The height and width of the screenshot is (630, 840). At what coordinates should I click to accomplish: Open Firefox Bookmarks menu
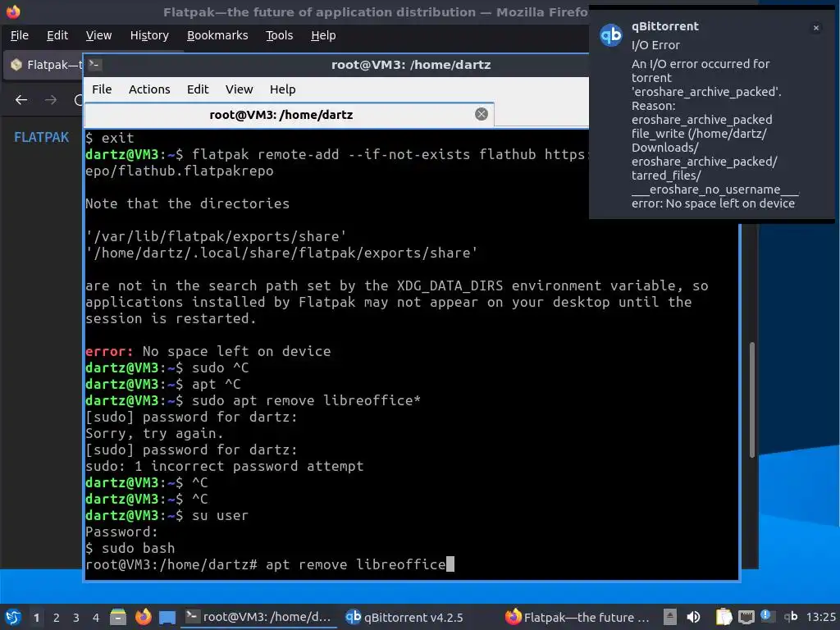217,35
